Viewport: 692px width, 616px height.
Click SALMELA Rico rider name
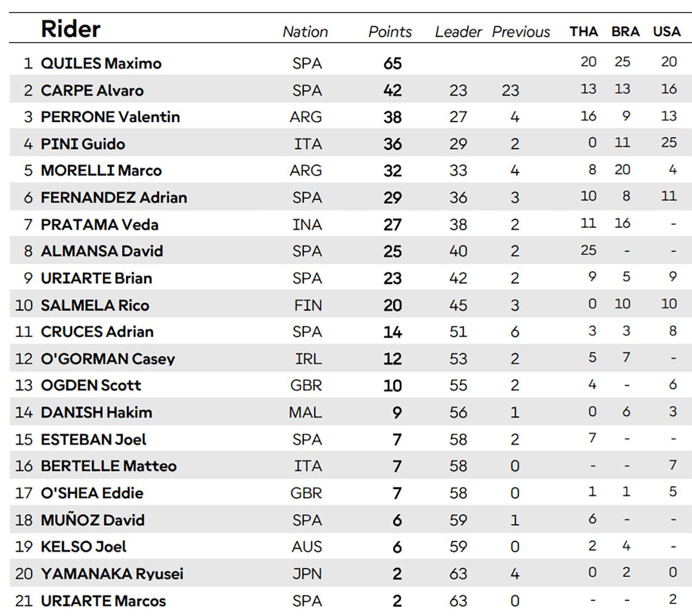click(x=95, y=305)
